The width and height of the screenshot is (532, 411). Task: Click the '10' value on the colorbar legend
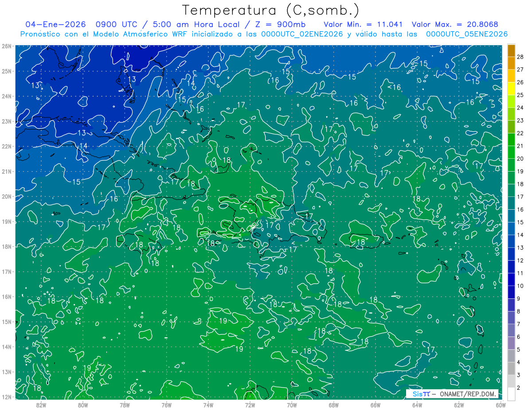click(520, 286)
